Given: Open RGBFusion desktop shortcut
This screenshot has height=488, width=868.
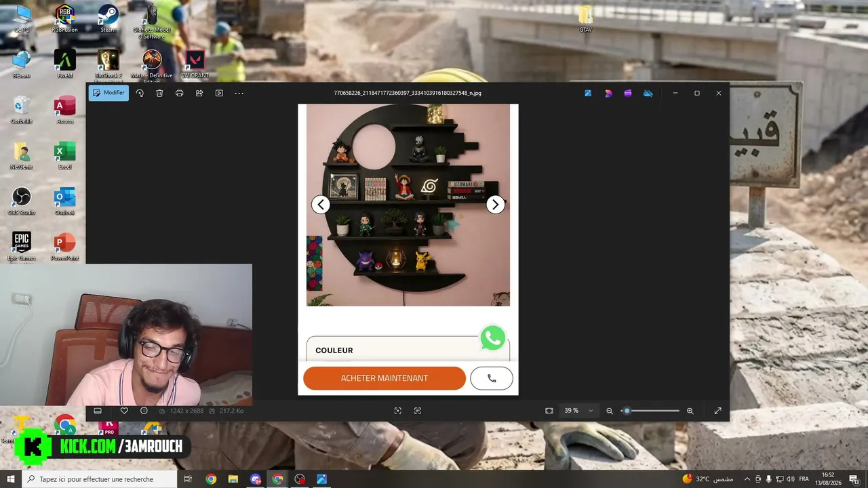Looking at the screenshot, I should click(65, 18).
